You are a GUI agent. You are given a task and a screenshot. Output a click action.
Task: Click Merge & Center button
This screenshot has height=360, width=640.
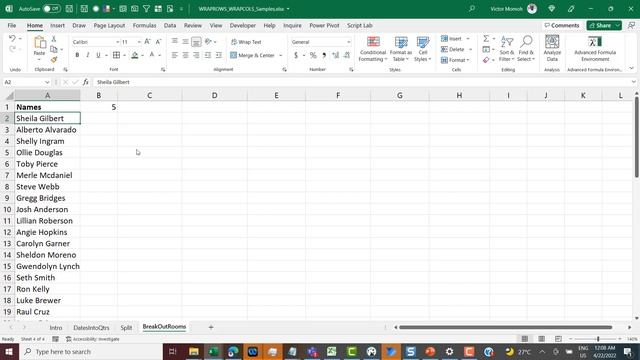point(252,55)
